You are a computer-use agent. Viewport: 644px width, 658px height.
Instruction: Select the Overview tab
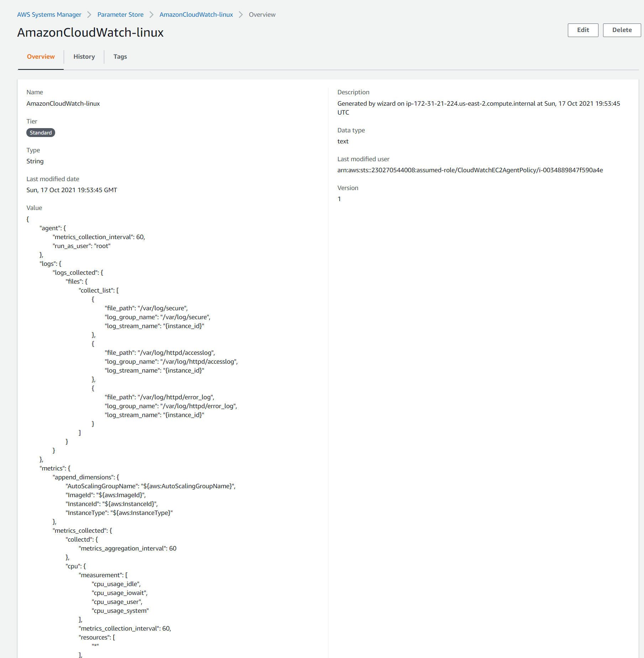pyautogui.click(x=41, y=57)
